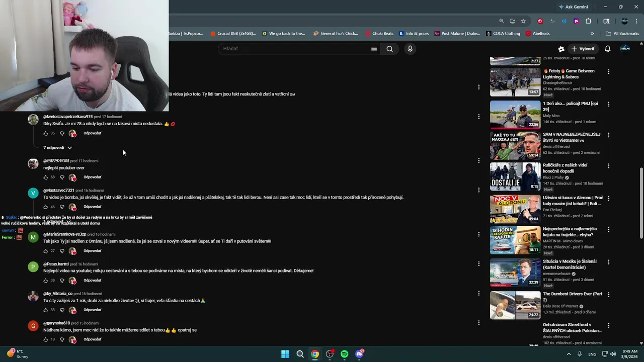This screenshot has width=644, height=362.
Task: Dislike the nejlepší youtuber ever comment
Action: coord(62,177)
